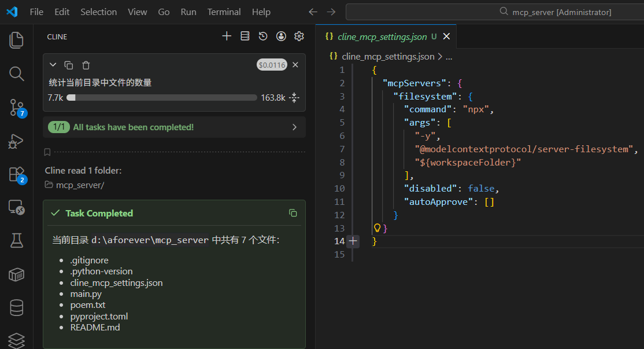Start a new Cline task with plus icon
The height and width of the screenshot is (349, 644).
[227, 36]
